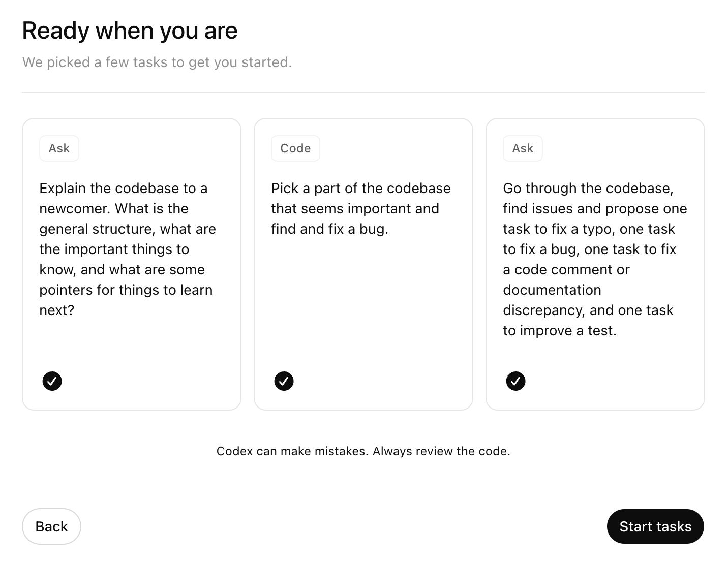Click the Ask badge on the third card
728x564 pixels.
coord(523,148)
